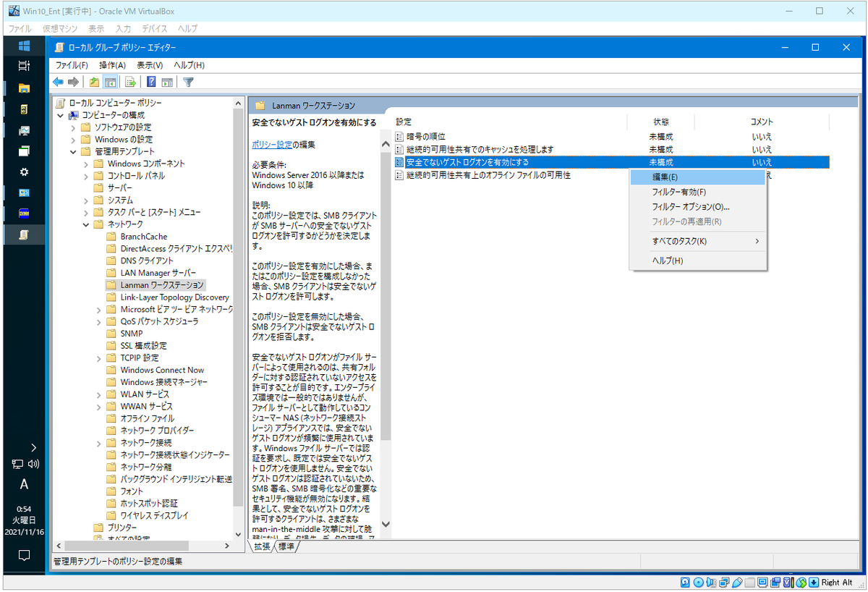Open File Explorer from the guest taskbar
Screen dimensions: 868x592
coord(24,88)
